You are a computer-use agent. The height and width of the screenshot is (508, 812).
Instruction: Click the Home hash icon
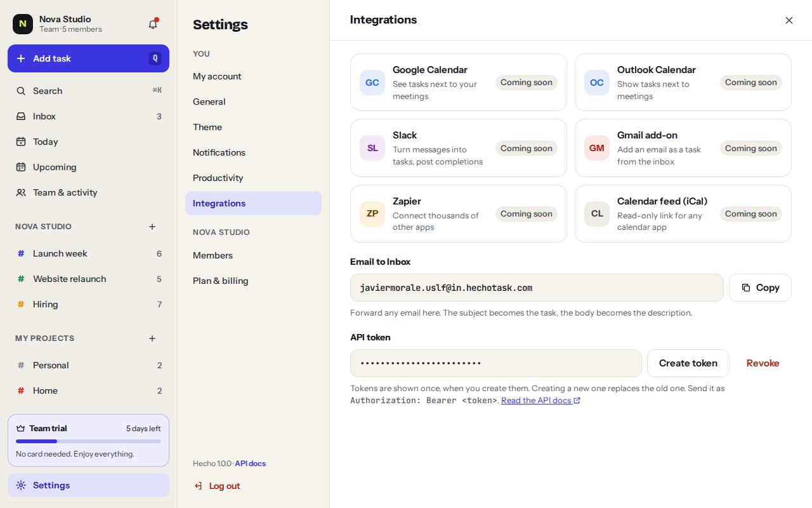pyautogui.click(x=21, y=391)
